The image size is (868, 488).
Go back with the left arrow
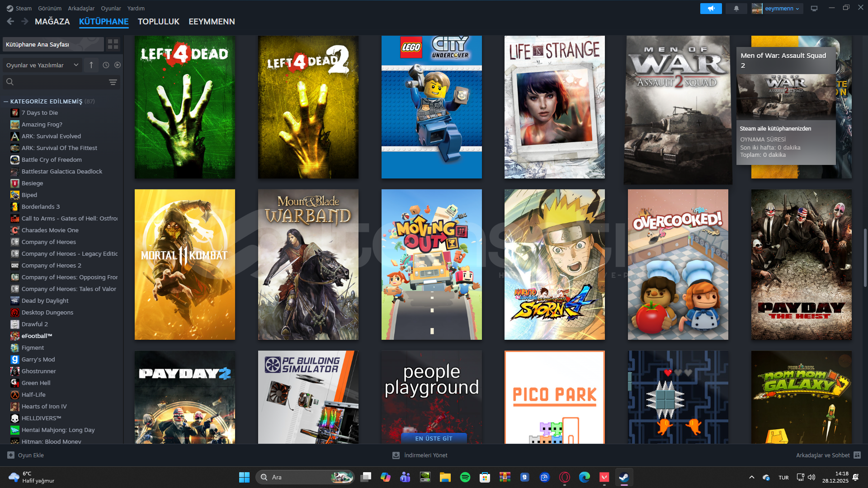coord(10,21)
